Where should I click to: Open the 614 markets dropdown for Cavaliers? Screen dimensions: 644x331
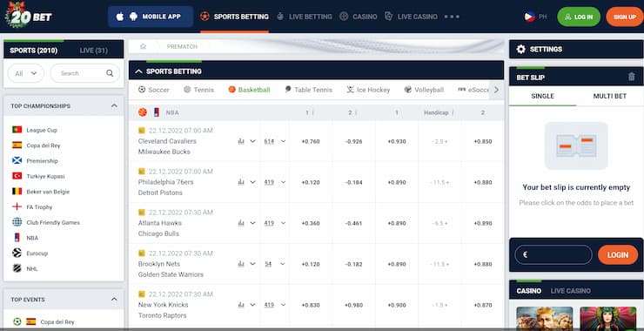pyautogui.click(x=275, y=141)
